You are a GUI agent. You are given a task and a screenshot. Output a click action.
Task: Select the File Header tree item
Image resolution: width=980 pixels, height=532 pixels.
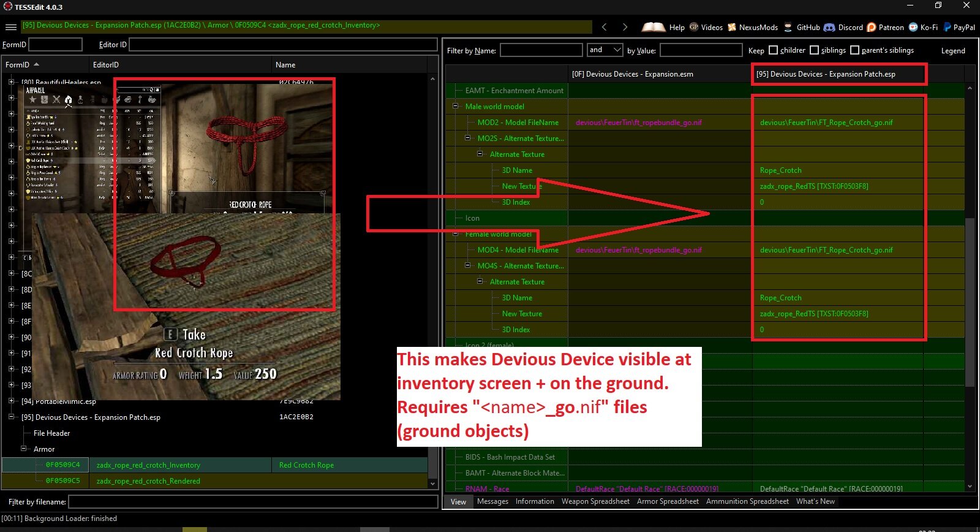point(51,433)
